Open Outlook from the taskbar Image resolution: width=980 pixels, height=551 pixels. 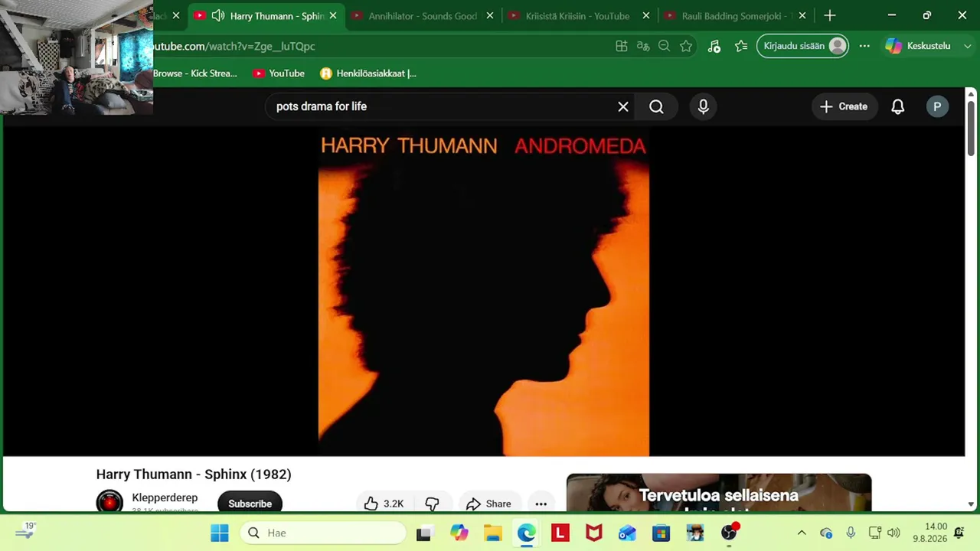coord(628,533)
